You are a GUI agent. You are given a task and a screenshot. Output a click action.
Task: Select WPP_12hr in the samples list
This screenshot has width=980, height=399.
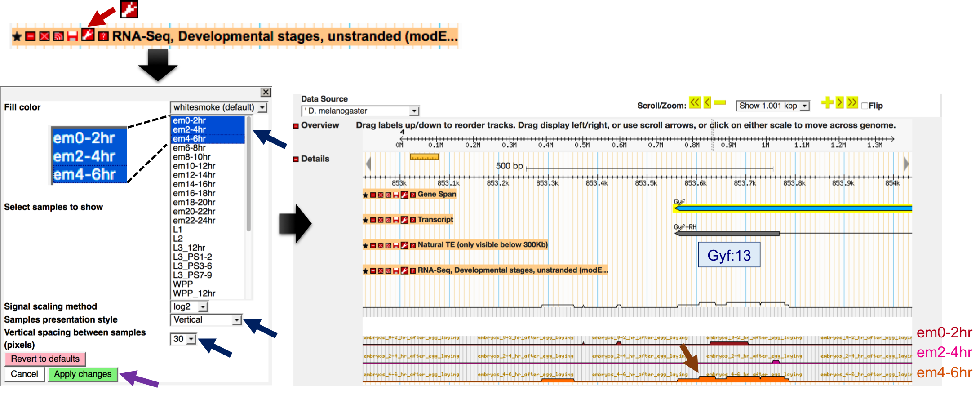tap(208, 293)
